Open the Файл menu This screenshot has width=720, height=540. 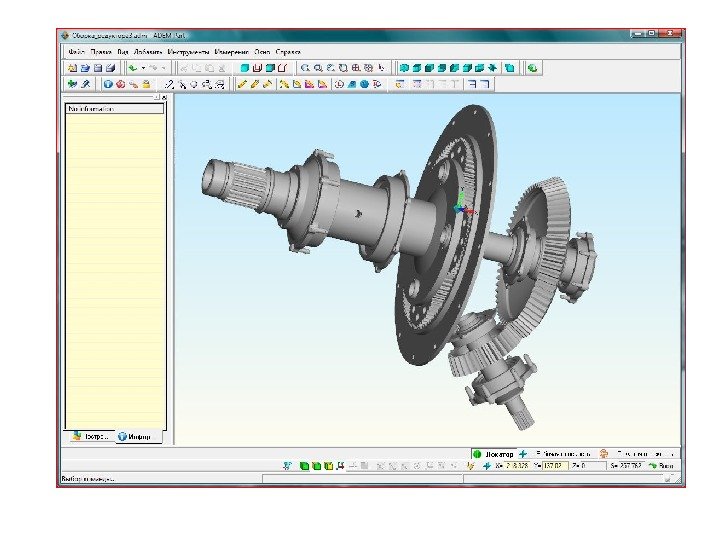pyautogui.click(x=76, y=52)
